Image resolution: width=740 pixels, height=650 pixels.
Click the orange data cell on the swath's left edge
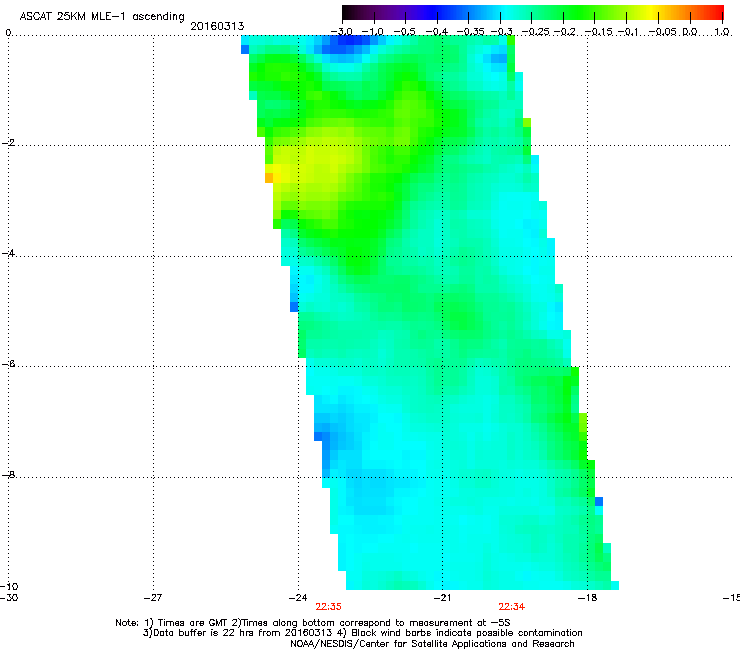pos(269,178)
